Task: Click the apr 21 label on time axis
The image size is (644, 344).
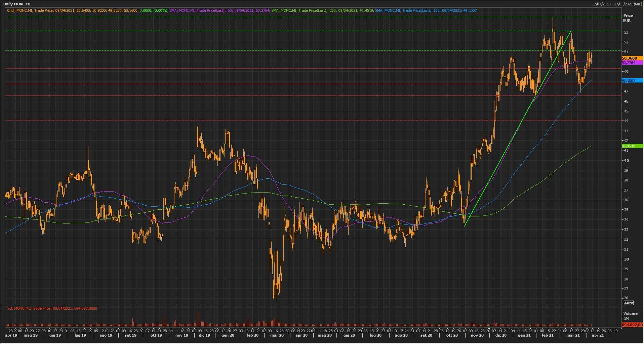Action: [x=598, y=335]
